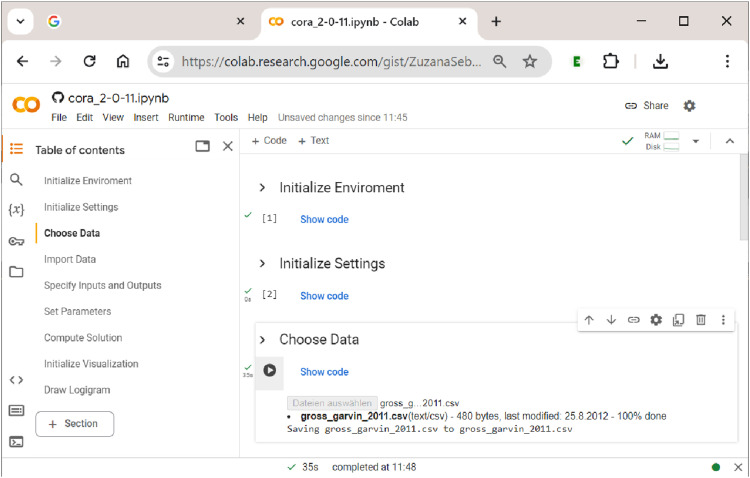Open the RAM Disk resources dropdown arrow
Image resolution: width=750 pixels, height=478 pixels.
(696, 141)
